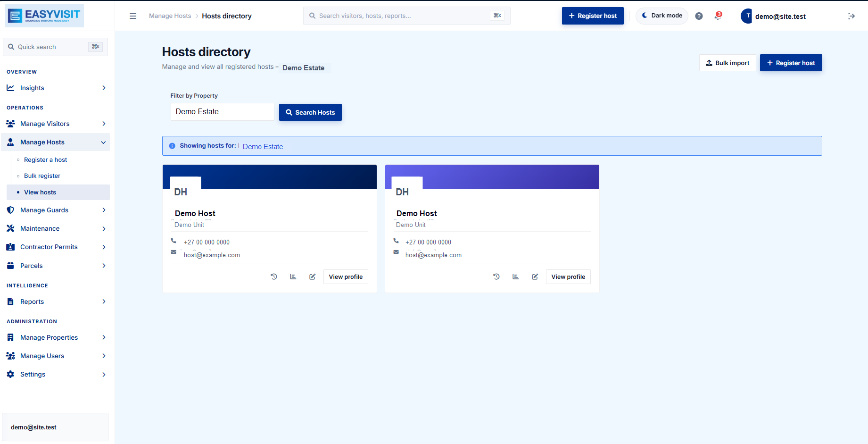Click demo@site.test at sidebar bottom
868x444 pixels.
33,427
